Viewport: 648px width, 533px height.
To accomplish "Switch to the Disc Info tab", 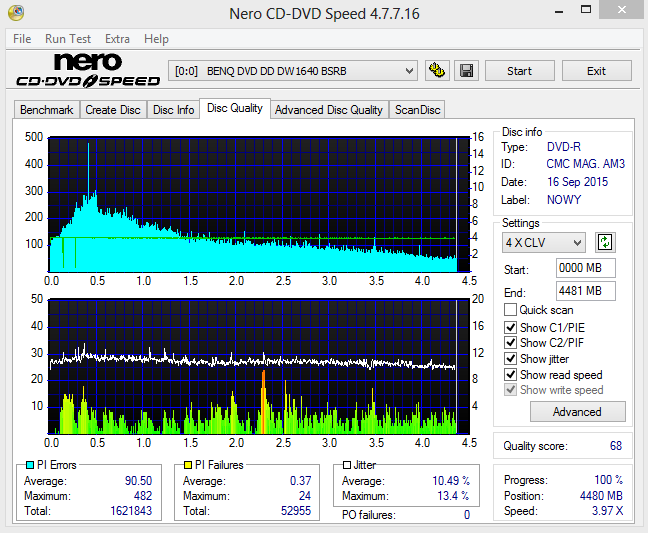I will (x=174, y=110).
